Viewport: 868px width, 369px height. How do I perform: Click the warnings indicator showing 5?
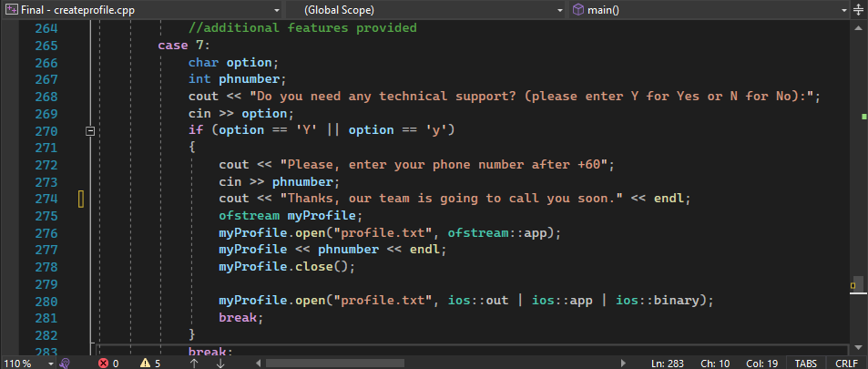click(150, 364)
